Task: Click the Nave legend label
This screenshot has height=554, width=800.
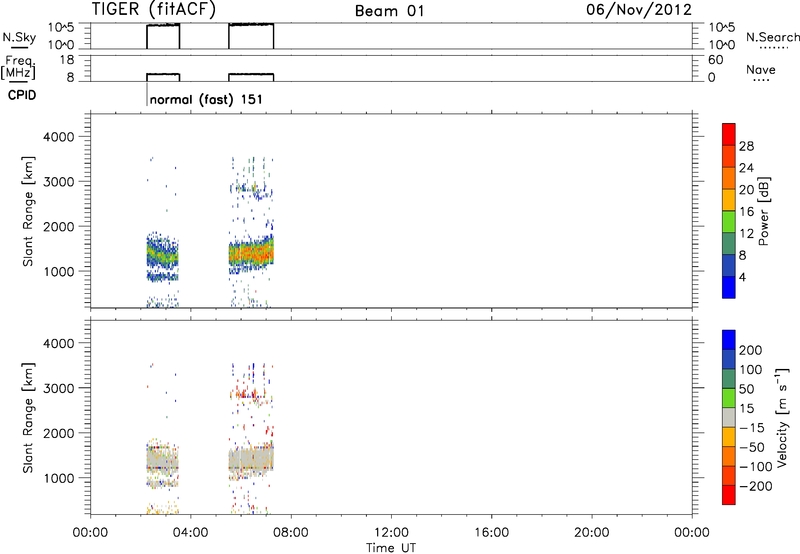Action: (x=761, y=69)
